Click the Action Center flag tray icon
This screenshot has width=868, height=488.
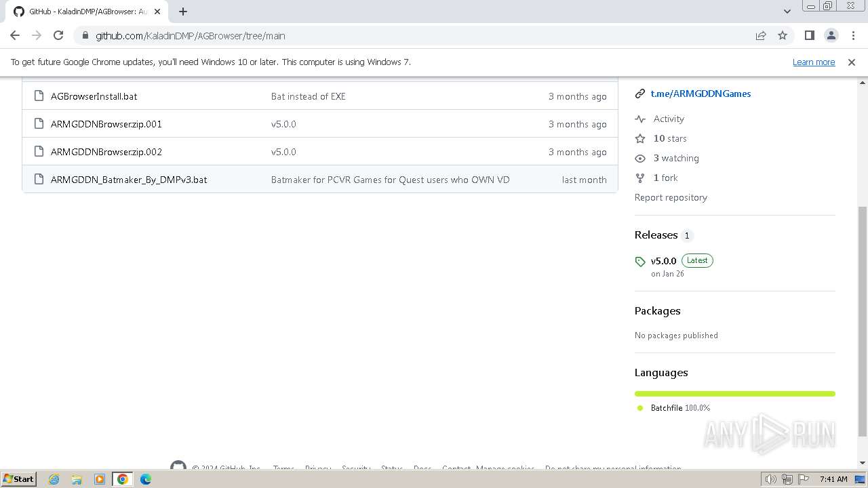click(804, 479)
